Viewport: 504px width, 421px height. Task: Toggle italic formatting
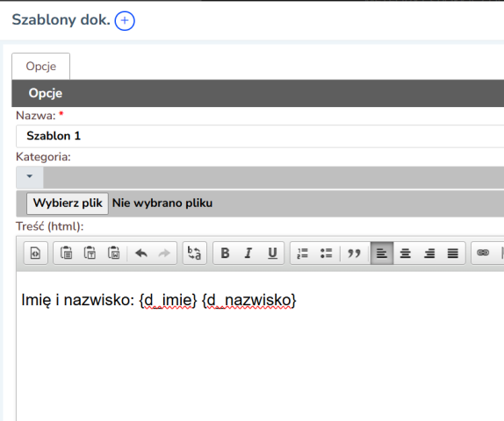[248, 253]
